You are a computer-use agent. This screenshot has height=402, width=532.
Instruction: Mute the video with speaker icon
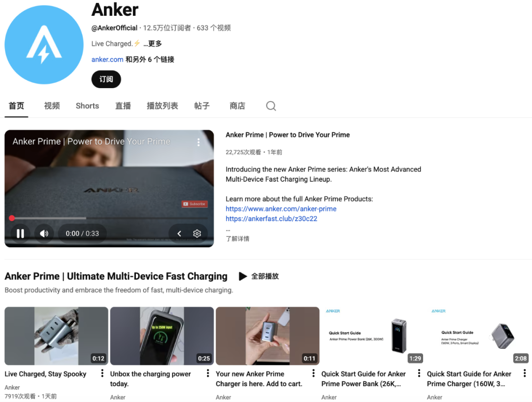coord(44,234)
